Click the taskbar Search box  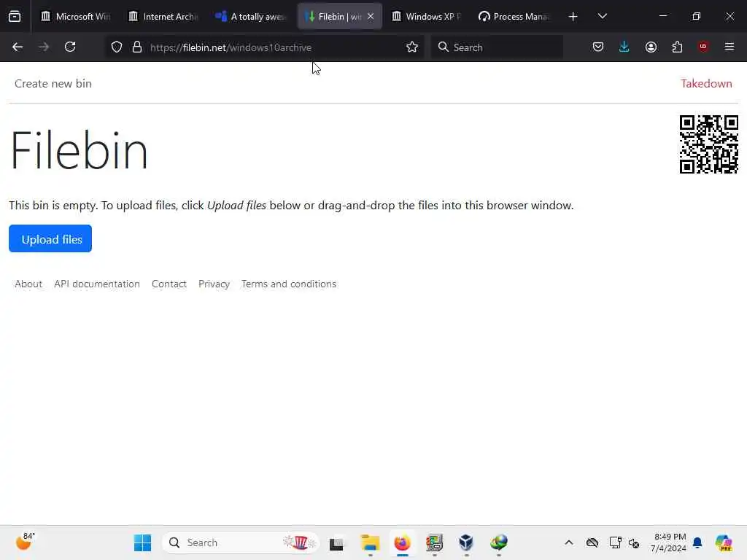[241, 542]
